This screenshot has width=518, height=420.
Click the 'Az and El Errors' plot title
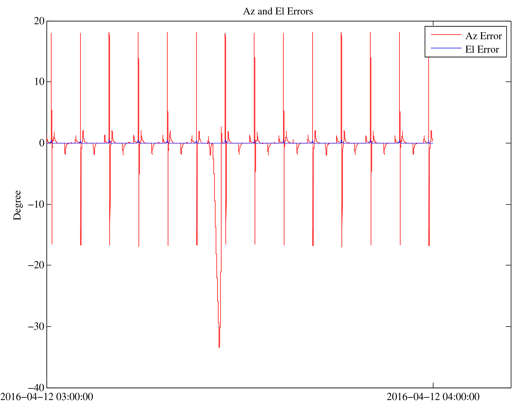tap(278, 11)
